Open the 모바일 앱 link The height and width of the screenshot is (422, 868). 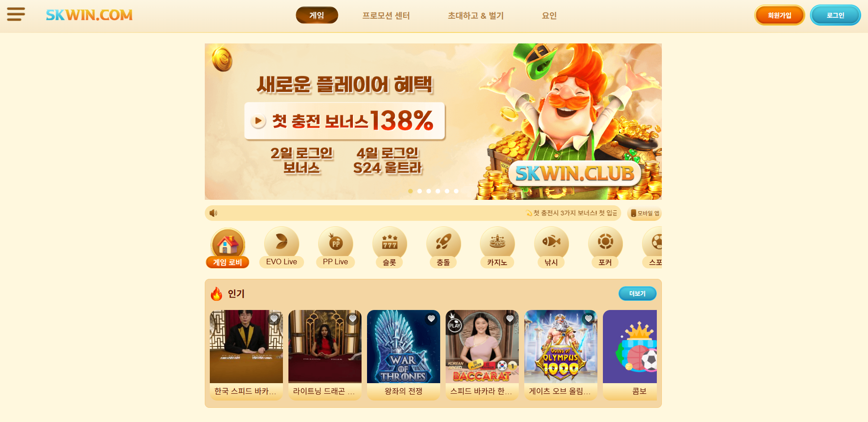[644, 213]
